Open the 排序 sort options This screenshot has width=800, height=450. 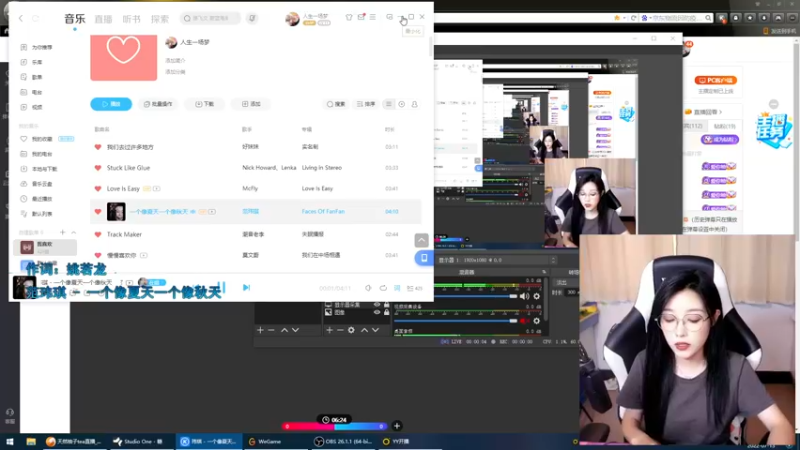click(x=366, y=104)
